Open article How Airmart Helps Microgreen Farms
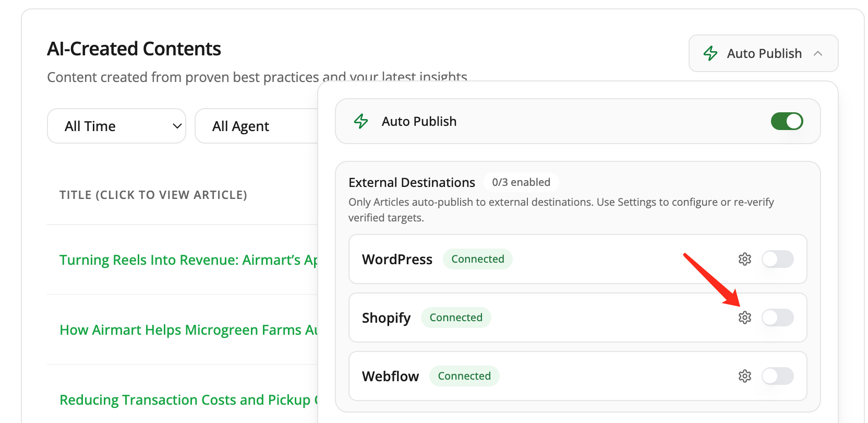868x423 pixels. point(188,330)
